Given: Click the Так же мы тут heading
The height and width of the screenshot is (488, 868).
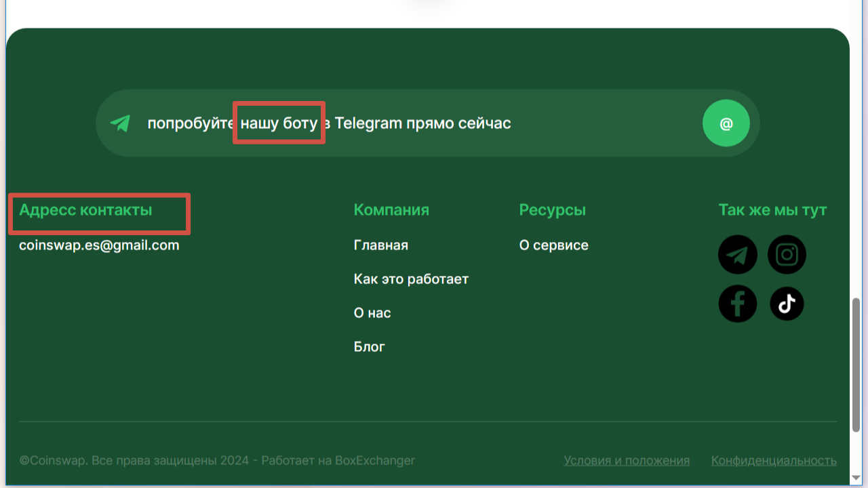Looking at the screenshot, I should pyautogui.click(x=772, y=210).
